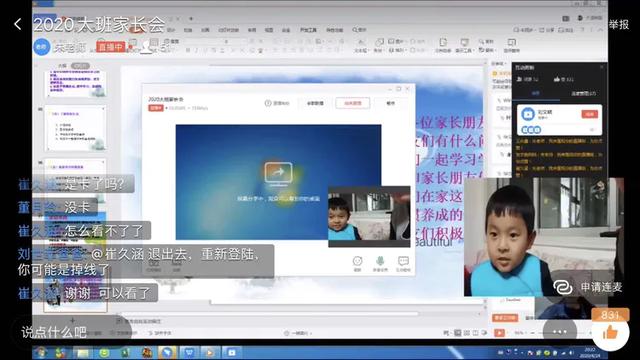This screenshot has height=360, width=640.
Task: Tap the link icon beside 申请连麦
Action: (563, 287)
